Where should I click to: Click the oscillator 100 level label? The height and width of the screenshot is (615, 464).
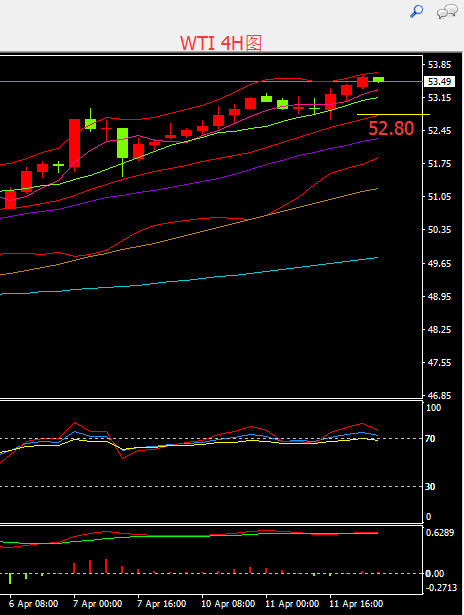pos(433,408)
